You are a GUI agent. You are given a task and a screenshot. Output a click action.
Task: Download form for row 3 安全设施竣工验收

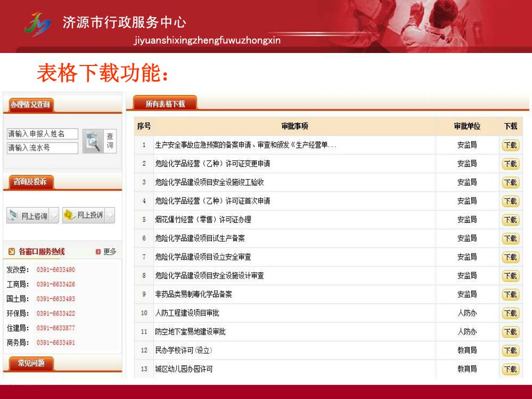click(x=510, y=182)
